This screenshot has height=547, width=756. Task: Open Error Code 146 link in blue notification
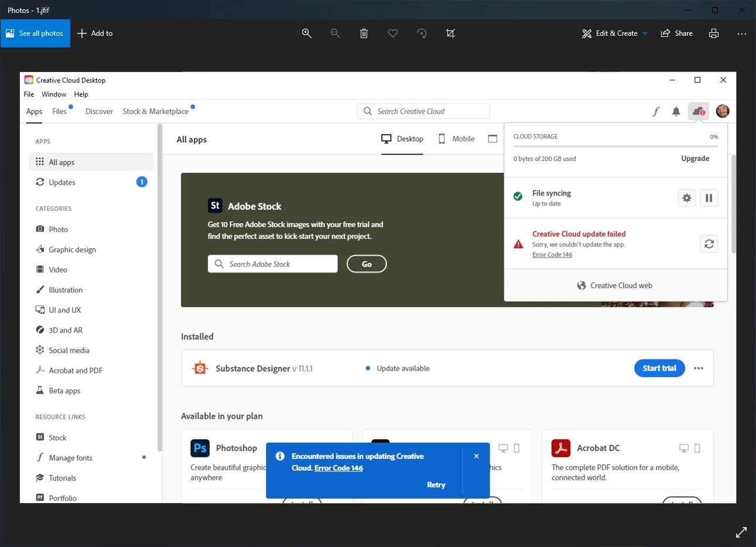(338, 468)
